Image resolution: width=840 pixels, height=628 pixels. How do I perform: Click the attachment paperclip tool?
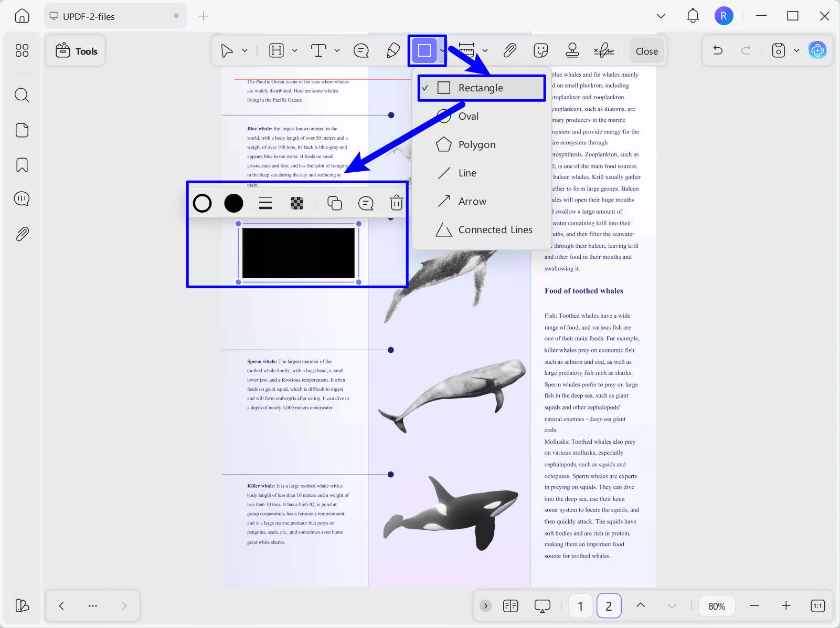(x=509, y=50)
